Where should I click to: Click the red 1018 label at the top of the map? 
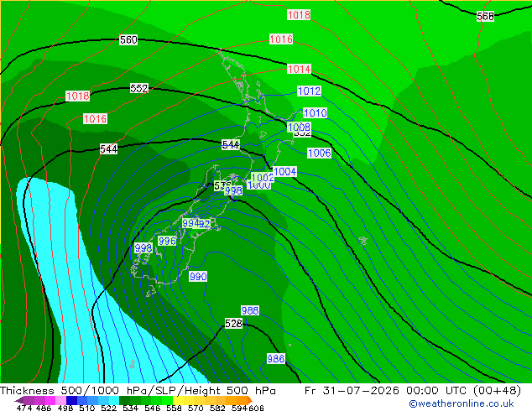click(x=299, y=15)
